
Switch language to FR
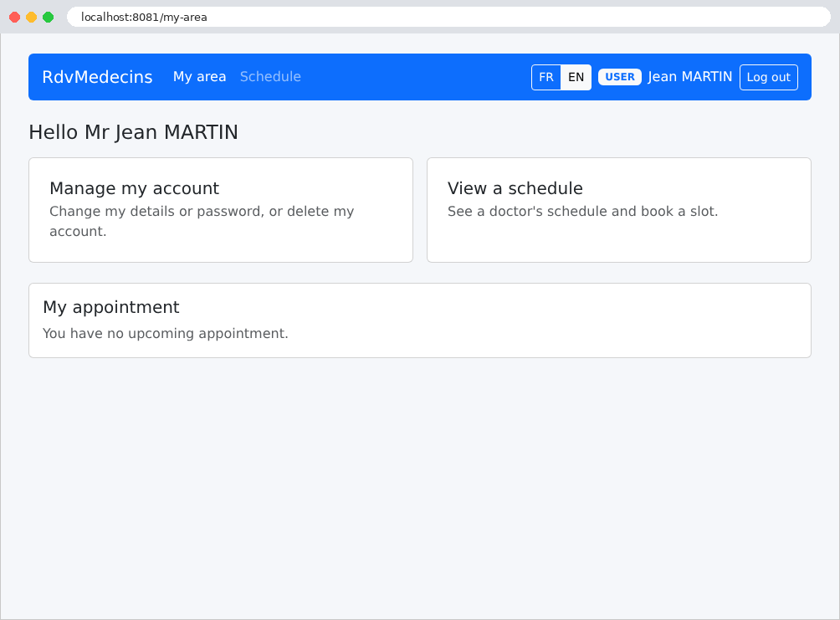[545, 77]
